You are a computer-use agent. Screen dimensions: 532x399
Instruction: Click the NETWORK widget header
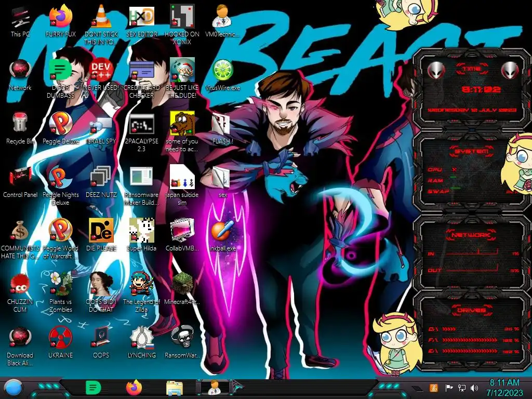[472, 235]
